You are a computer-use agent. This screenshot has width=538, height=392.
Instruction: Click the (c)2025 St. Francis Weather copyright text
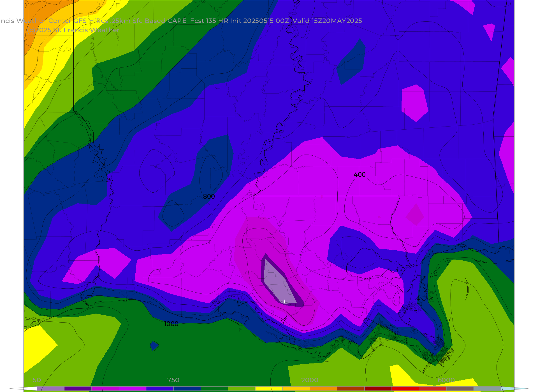tap(73, 30)
